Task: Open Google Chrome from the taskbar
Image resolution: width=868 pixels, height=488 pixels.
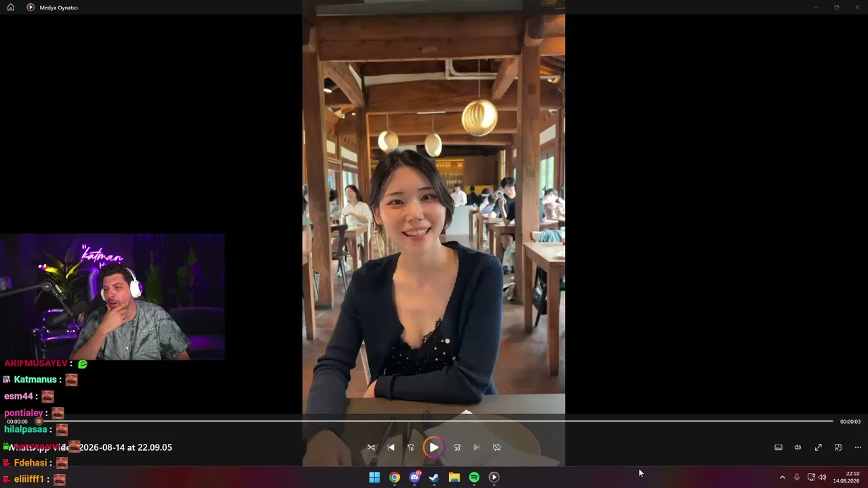Action: click(394, 477)
